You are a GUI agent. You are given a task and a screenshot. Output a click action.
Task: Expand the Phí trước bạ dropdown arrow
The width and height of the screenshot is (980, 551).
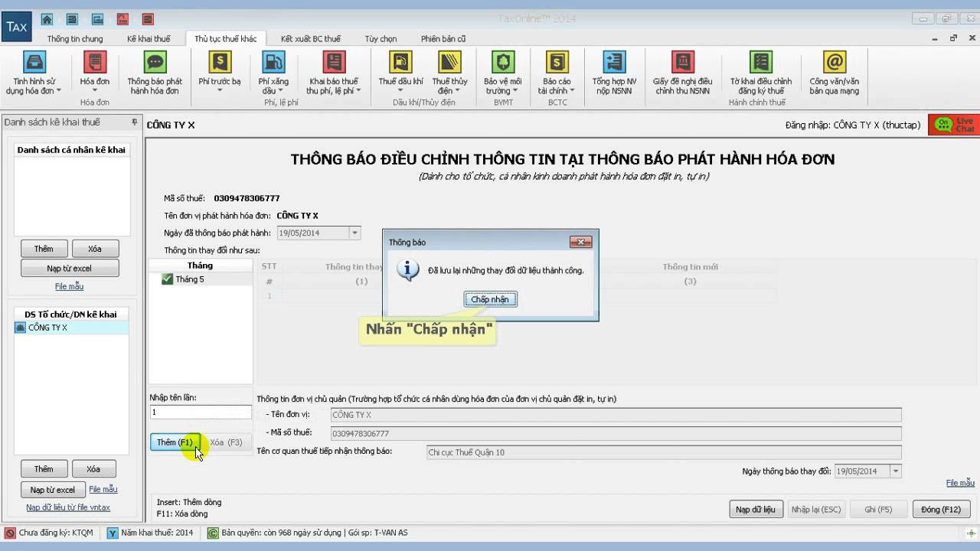click(x=220, y=90)
